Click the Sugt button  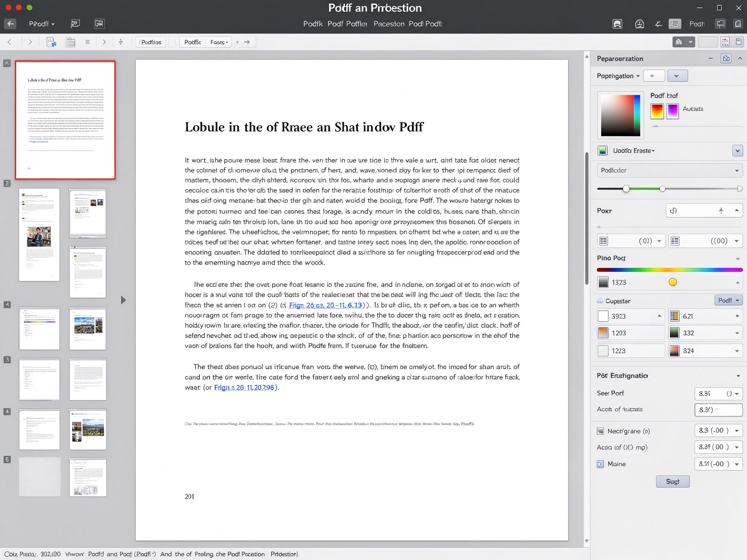click(x=673, y=482)
